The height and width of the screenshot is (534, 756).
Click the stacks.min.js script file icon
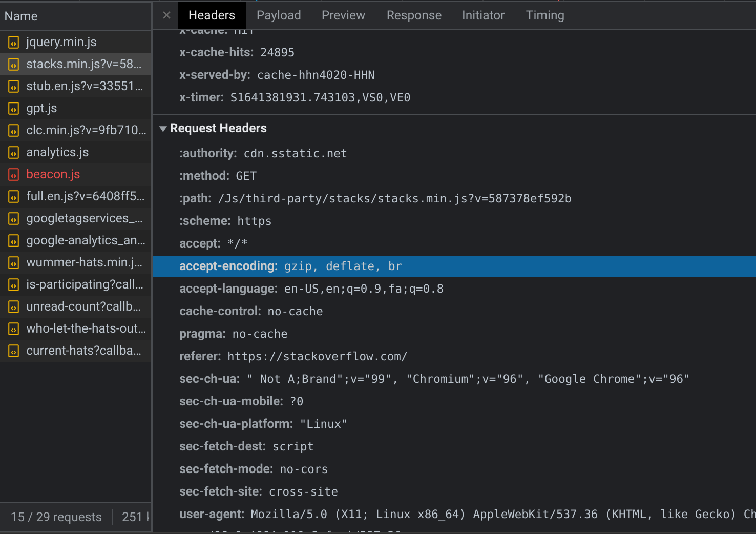point(14,65)
